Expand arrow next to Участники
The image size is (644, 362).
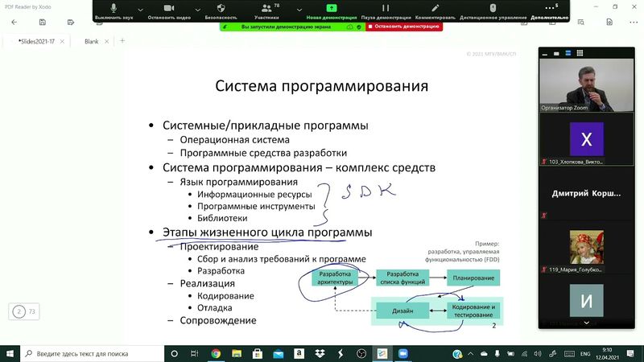tap(299, 10)
